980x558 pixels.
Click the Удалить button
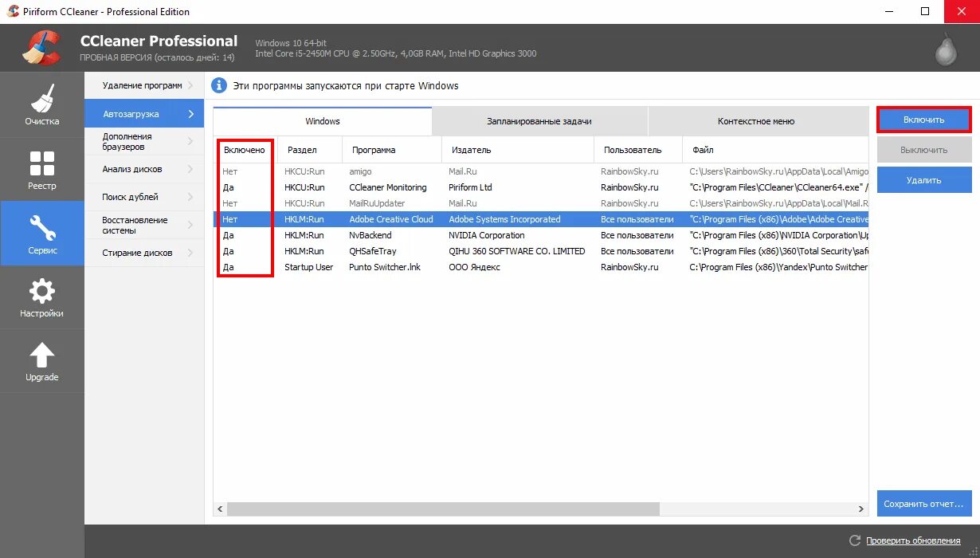pyautogui.click(x=924, y=180)
